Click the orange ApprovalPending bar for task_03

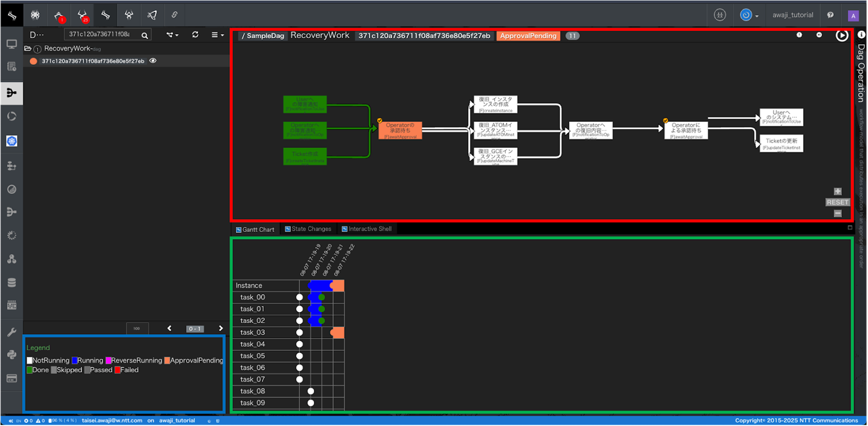point(338,333)
